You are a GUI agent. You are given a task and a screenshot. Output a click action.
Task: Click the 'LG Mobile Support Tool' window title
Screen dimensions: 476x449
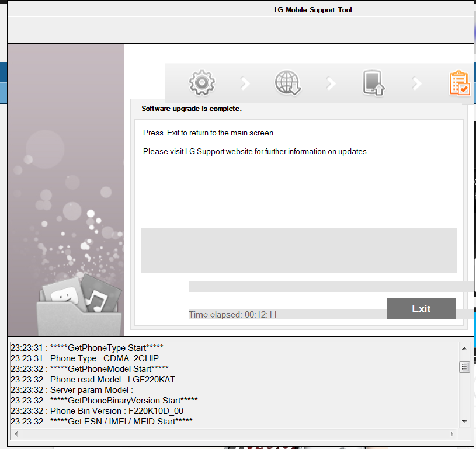click(x=313, y=10)
